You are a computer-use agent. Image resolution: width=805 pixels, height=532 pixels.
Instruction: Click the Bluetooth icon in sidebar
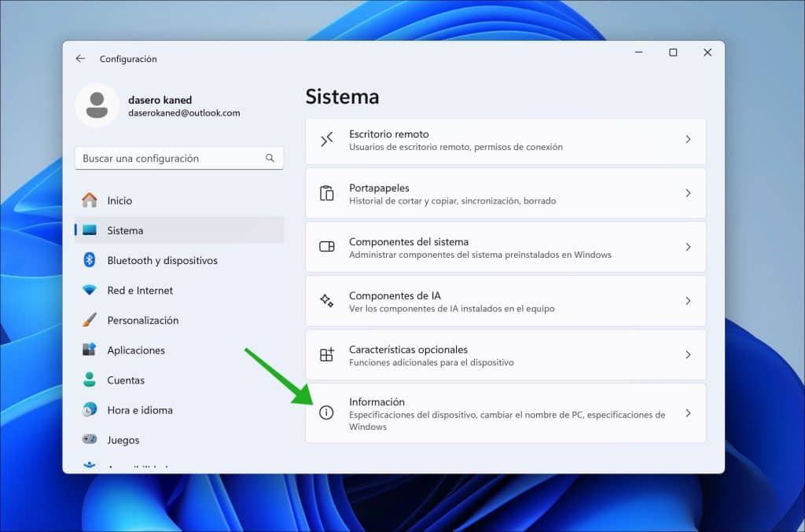click(x=90, y=260)
